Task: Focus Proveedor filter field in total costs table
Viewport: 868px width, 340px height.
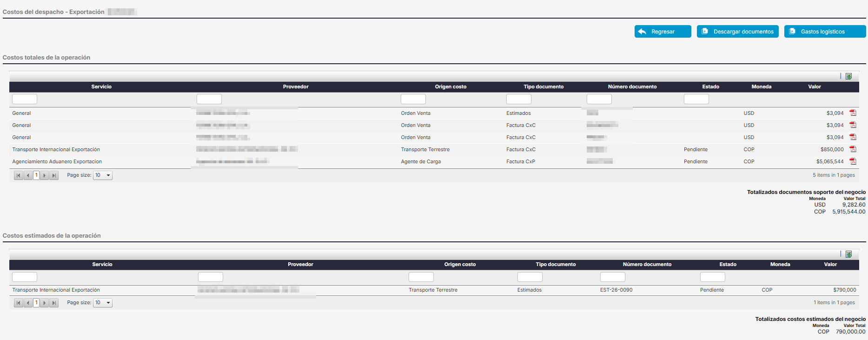Action: tap(209, 99)
